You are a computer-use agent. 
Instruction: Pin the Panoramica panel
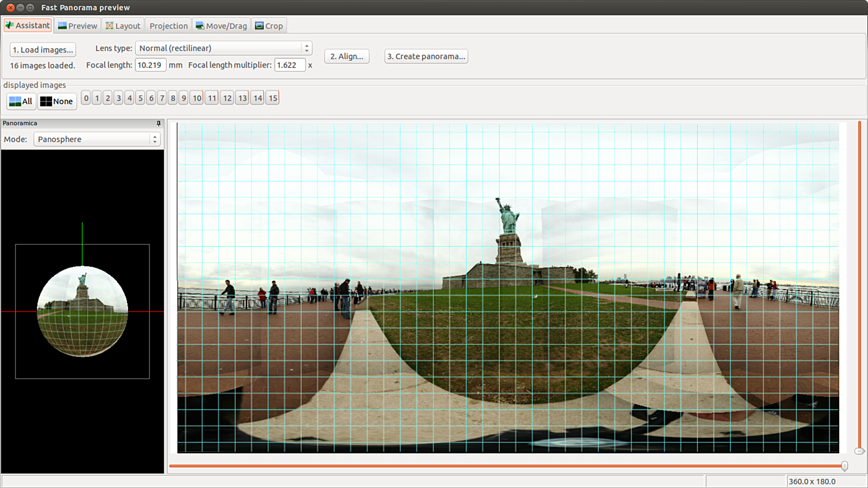pos(159,123)
